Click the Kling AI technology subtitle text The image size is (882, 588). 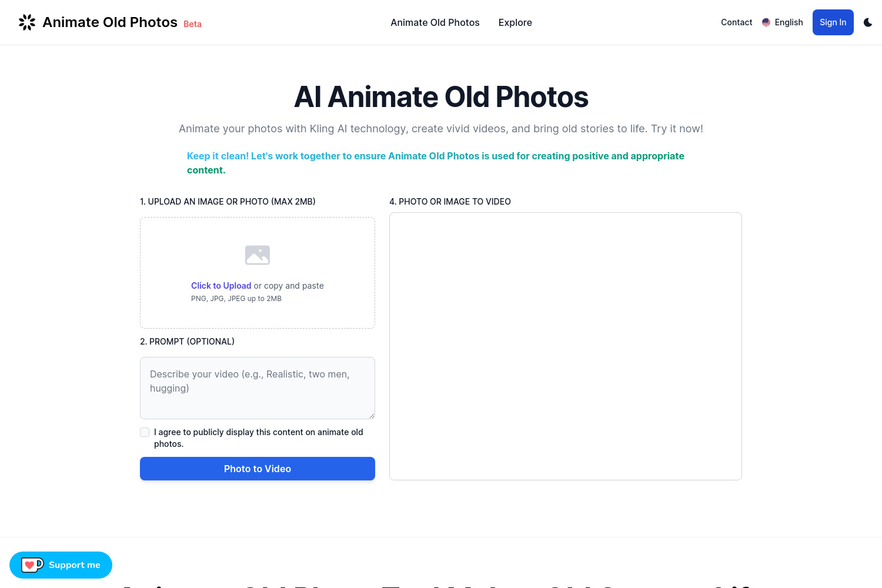point(441,129)
